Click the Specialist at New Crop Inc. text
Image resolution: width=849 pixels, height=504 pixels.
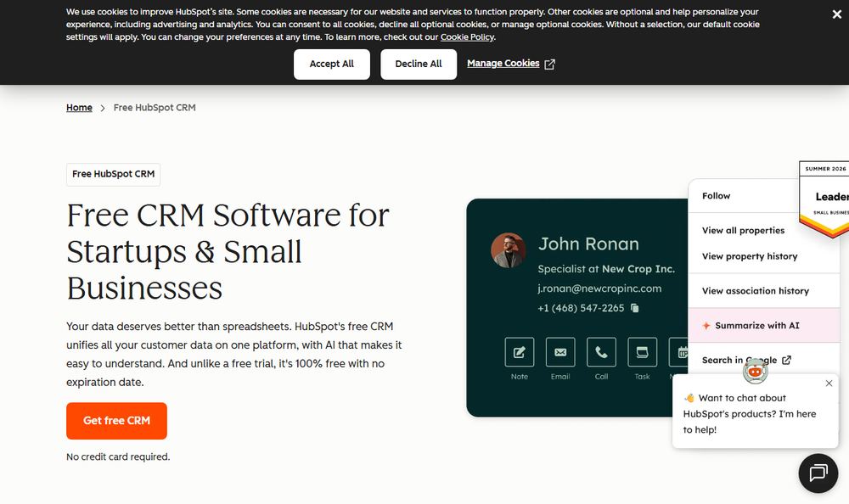coord(606,269)
